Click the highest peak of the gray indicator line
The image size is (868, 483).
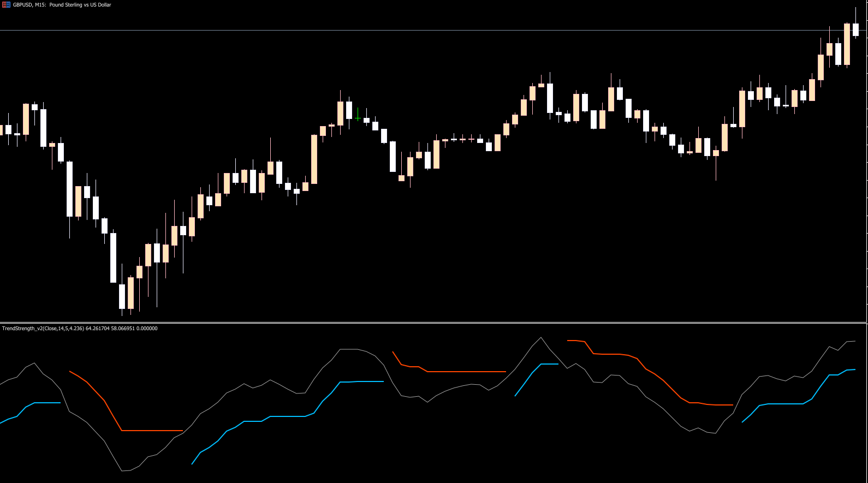point(540,338)
